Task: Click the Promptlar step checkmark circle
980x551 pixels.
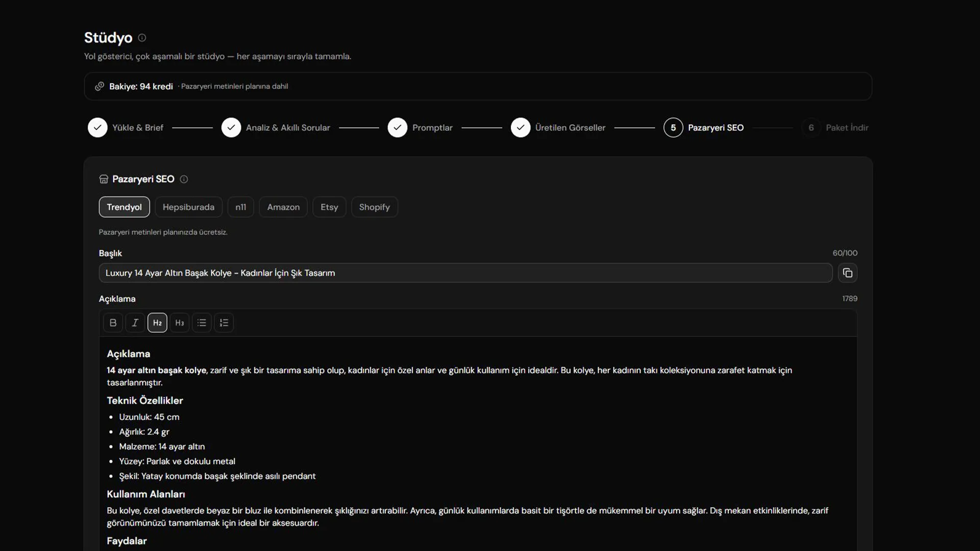Action: [397, 128]
